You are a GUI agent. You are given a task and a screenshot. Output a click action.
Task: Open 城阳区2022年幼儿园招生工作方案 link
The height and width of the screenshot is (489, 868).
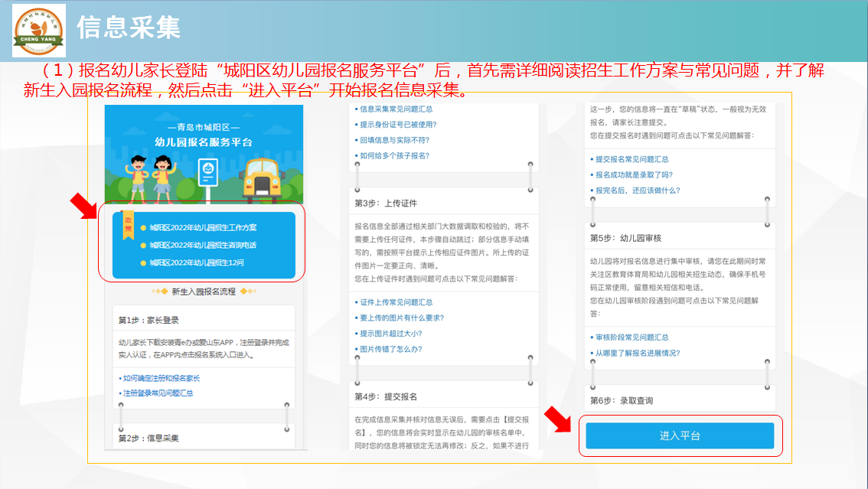click(x=203, y=228)
